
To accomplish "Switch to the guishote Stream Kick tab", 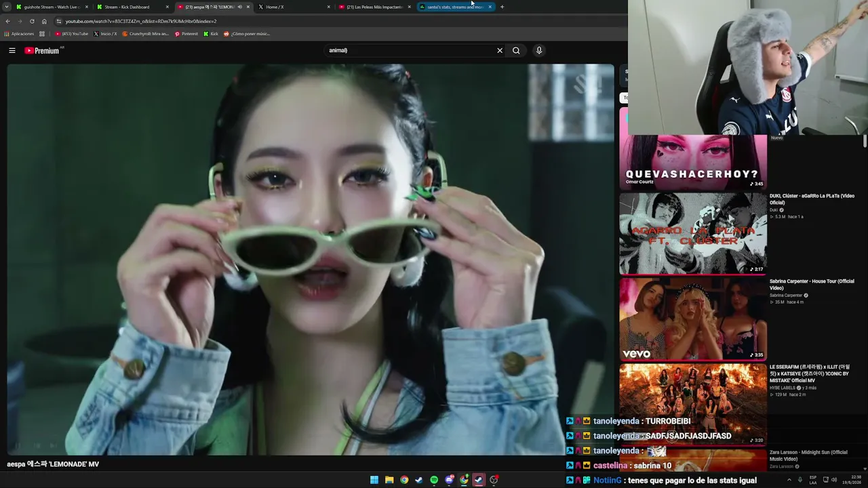I will click(x=52, y=7).
